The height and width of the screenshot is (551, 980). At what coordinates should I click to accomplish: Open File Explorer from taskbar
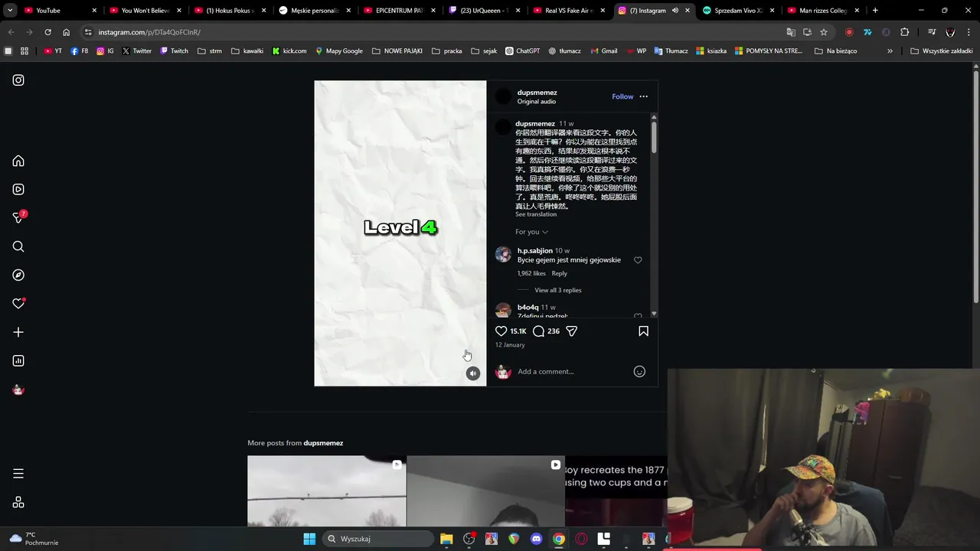coord(446,539)
